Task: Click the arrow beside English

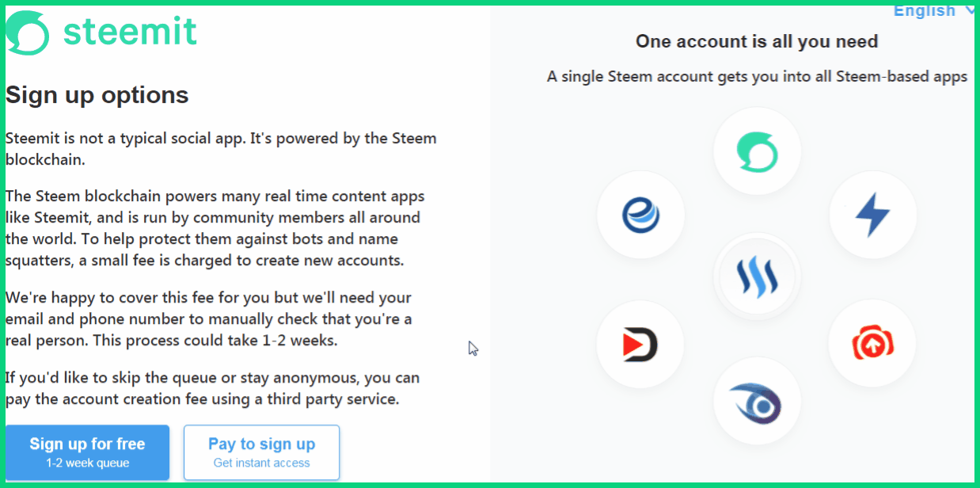Action: [971, 10]
